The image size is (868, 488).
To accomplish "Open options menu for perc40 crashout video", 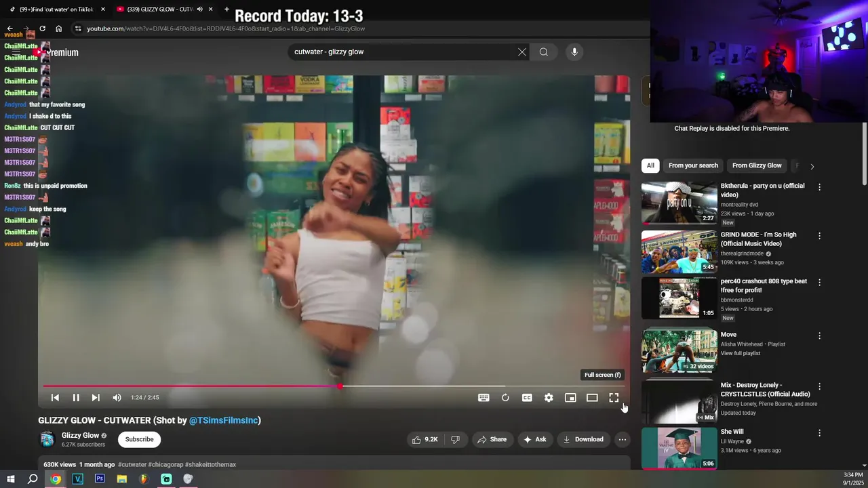I will (819, 283).
